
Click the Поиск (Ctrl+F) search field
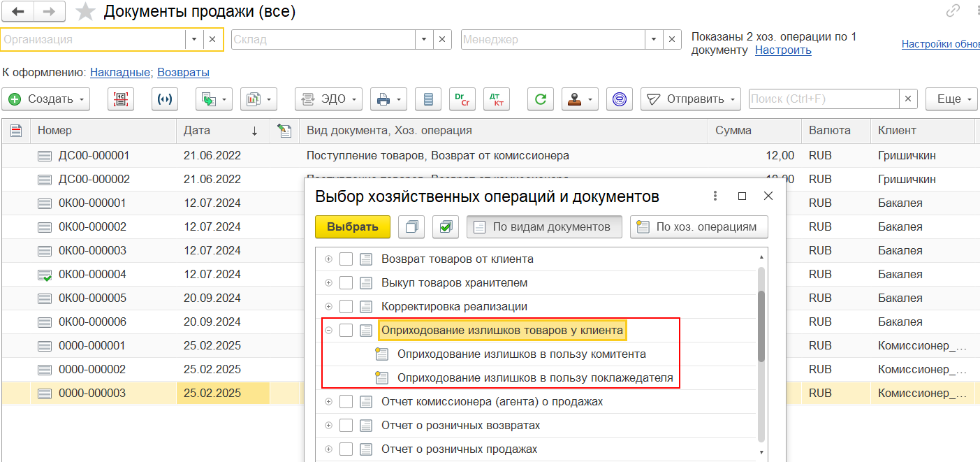(824, 99)
